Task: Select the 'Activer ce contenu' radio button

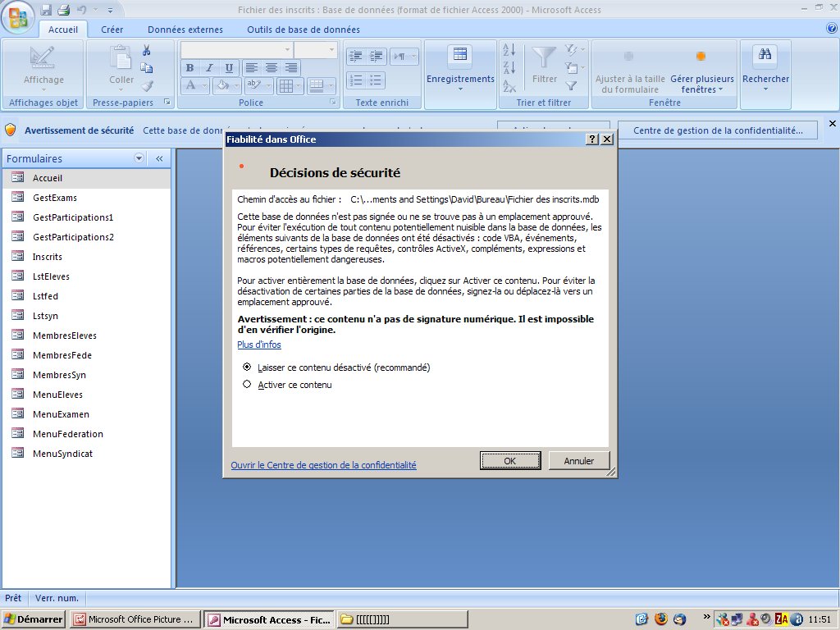Action: pos(247,384)
